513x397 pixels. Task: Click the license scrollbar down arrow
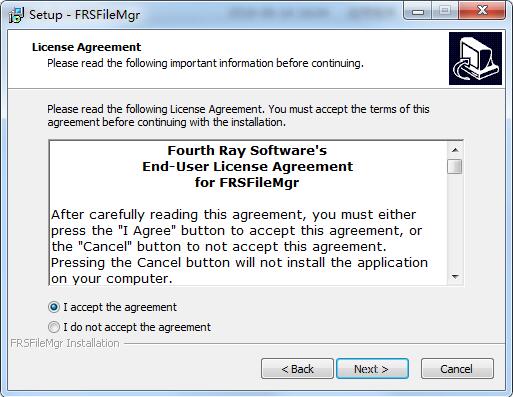(455, 277)
